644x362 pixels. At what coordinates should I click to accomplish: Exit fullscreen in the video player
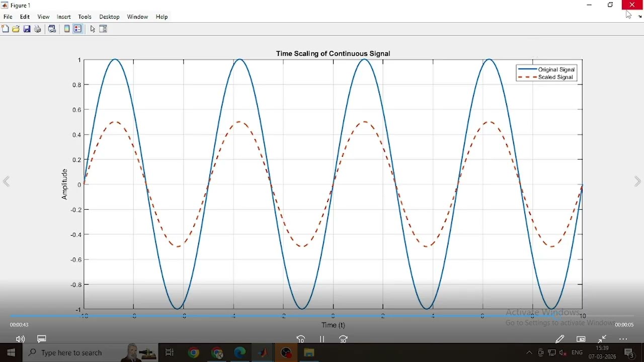click(x=602, y=339)
